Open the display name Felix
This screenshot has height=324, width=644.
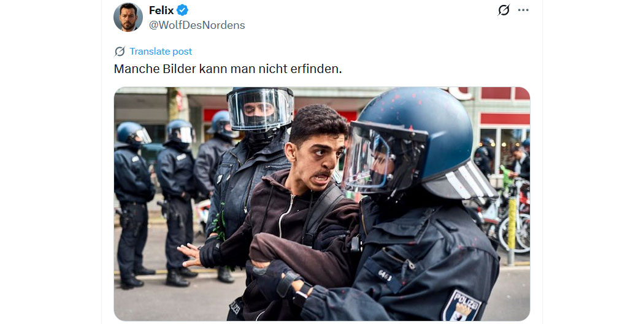[161, 10]
